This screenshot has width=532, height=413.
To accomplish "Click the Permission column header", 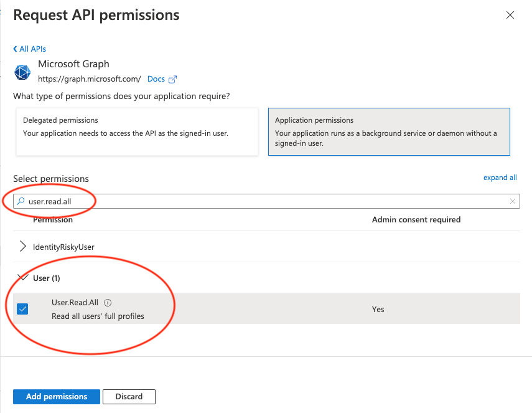I will click(x=53, y=220).
